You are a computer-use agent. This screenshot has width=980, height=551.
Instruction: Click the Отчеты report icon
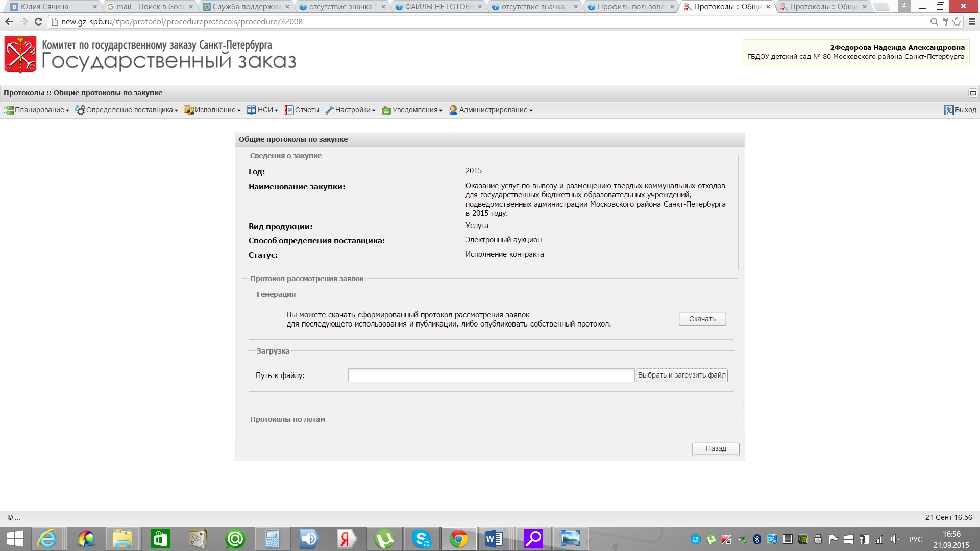pyautogui.click(x=289, y=110)
